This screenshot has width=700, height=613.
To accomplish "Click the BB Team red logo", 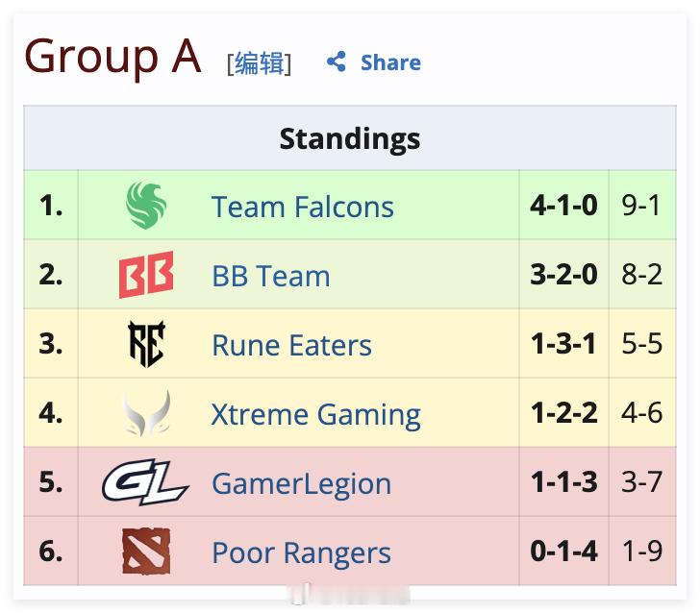I will pyautogui.click(x=146, y=275).
